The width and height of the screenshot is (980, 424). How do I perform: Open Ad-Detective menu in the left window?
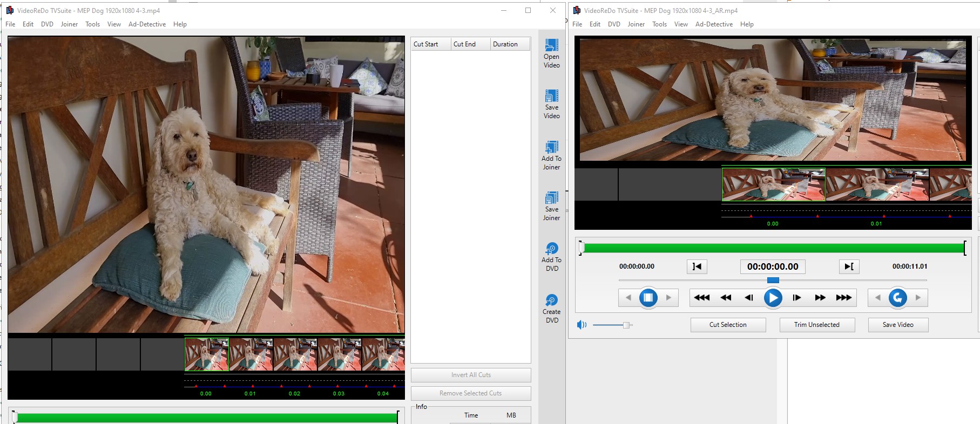[147, 24]
